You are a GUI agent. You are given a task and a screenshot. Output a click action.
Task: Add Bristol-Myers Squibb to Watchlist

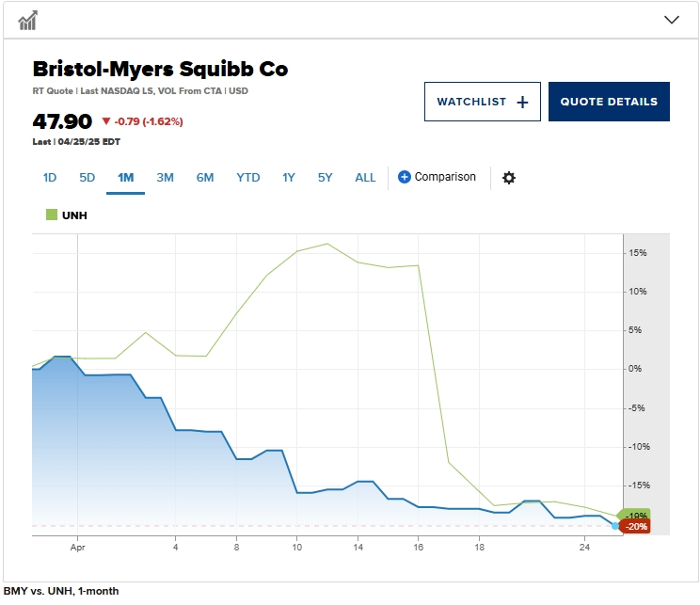[482, 102]
